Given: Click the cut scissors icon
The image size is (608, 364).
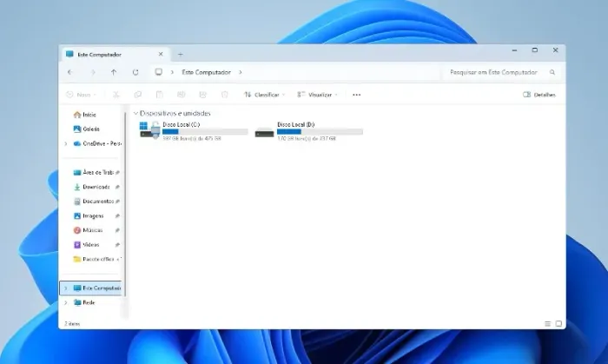Looking at the screenshot, I should (116, 95).
